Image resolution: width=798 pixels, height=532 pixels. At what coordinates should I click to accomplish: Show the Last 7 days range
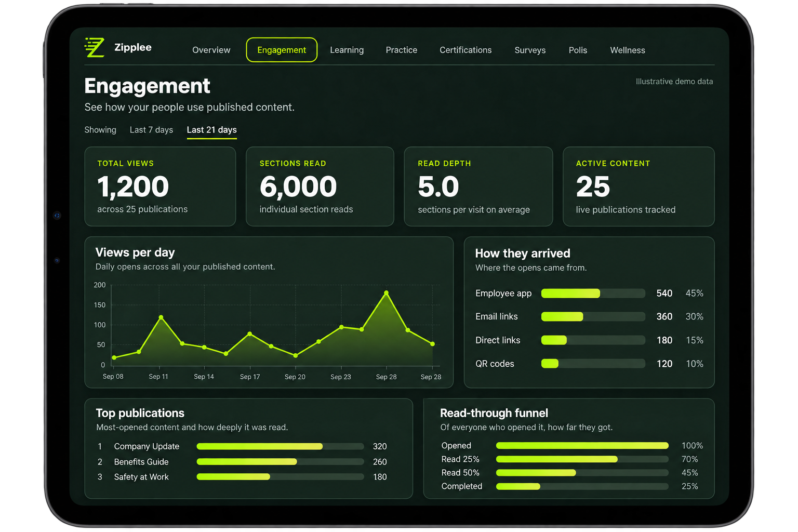pos(151,130)
